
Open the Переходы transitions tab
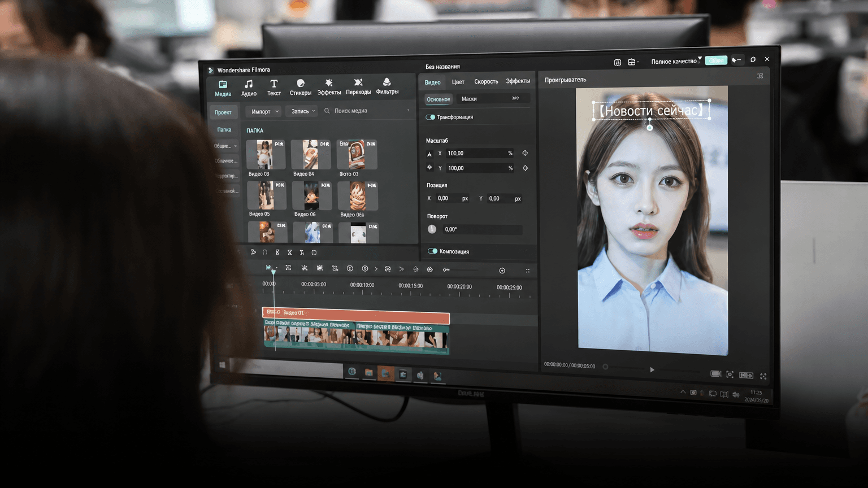(x=358, y=87)
